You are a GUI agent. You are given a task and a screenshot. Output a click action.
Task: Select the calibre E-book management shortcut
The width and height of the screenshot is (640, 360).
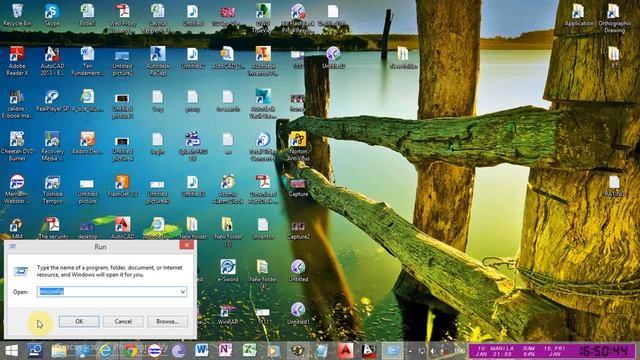[17, 104]
